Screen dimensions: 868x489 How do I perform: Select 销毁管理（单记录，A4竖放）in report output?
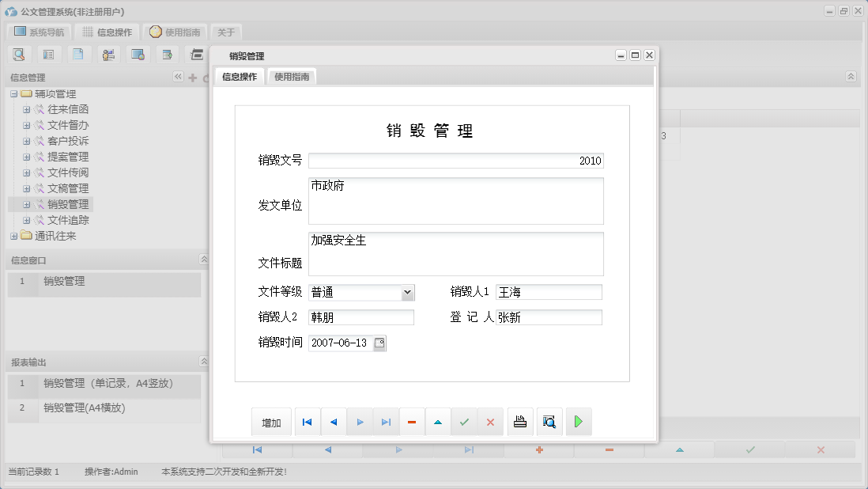pyautogui.click(x=107, y=384)
